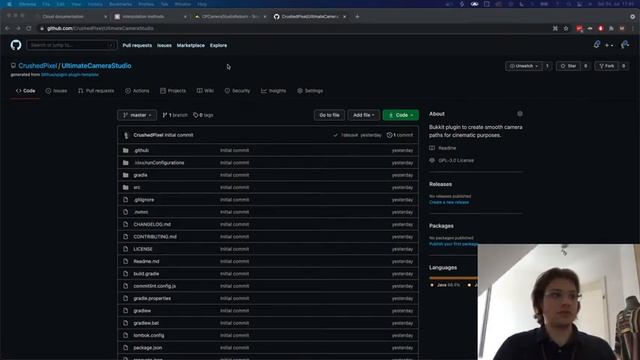Select the Code tab
This screenshot has height=360, width=640.
(25, 91)
